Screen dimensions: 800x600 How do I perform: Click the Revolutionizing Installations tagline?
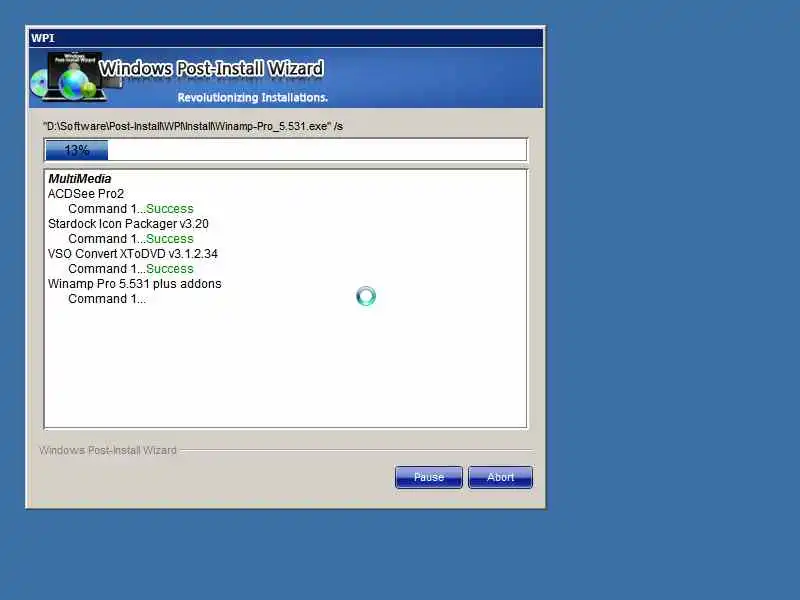pyautogui.click(x=253, y=97)
